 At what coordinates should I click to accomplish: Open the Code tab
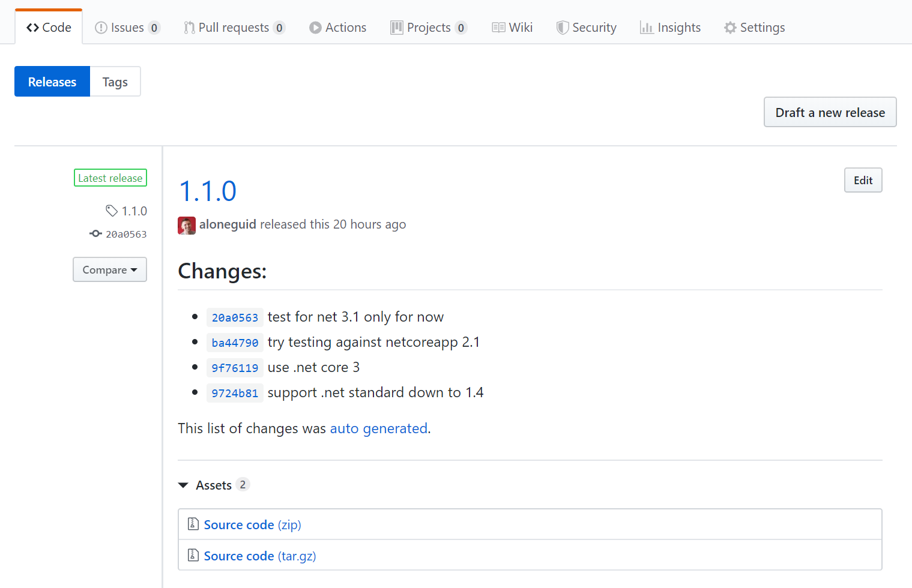pyautogui.click(x=49, y=28)
